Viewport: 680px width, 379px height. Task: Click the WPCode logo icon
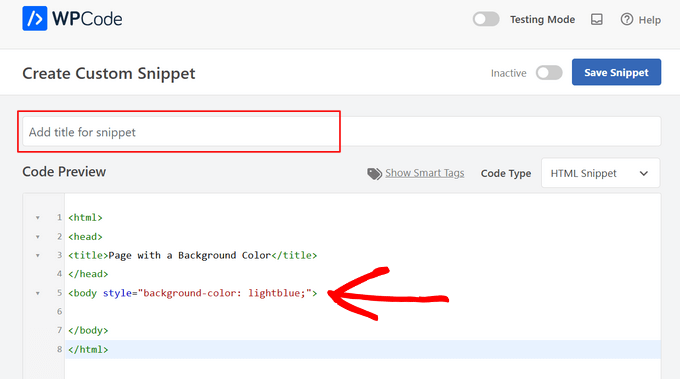coord(35,19)
